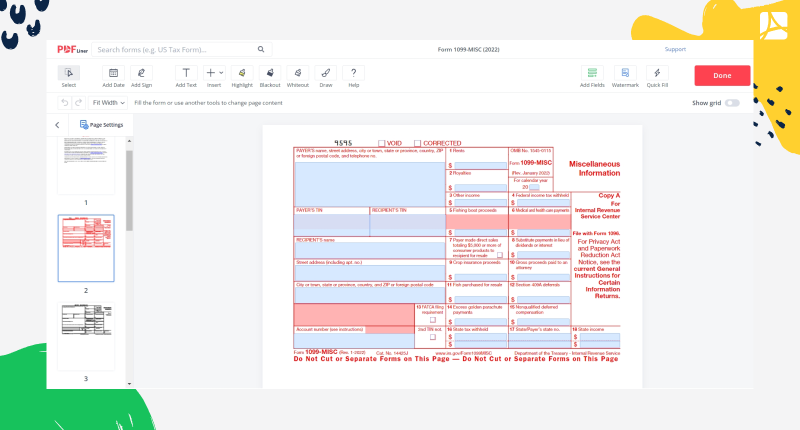Screen dimensions: 800x430
Task: Collapse the page thumbnails sidebar
Action: tap(57, 125)
